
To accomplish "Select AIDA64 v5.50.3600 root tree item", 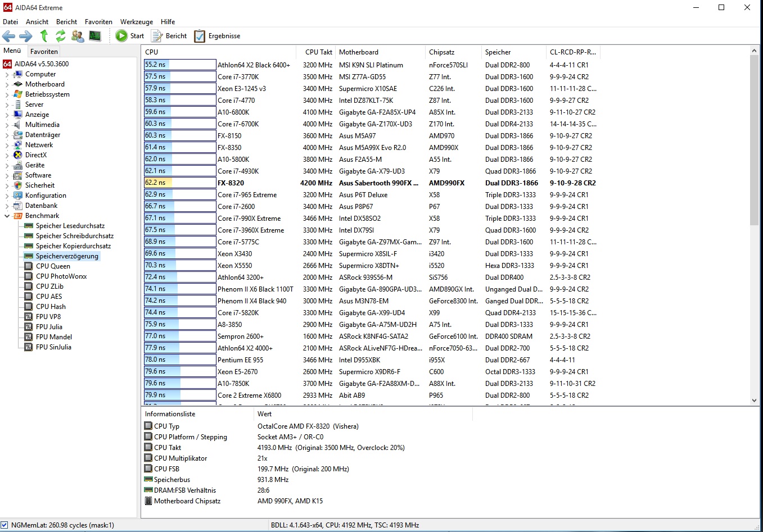I will coord(42,64).
